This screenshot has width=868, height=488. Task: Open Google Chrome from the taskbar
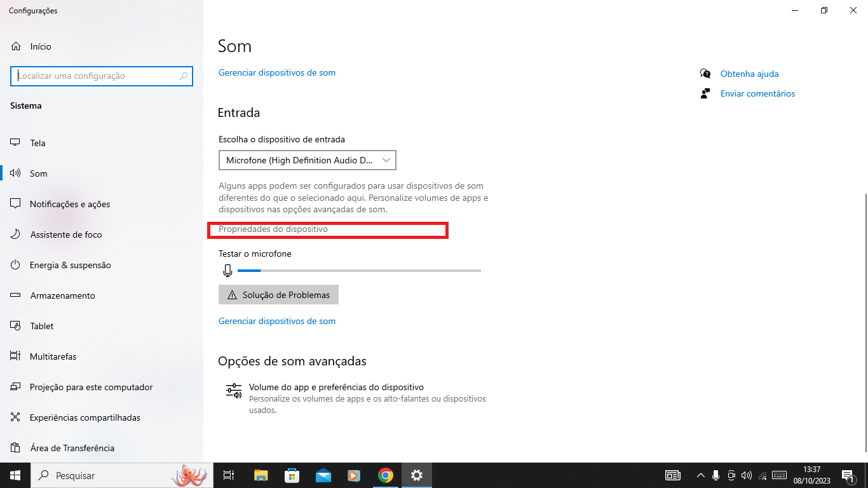coord(385,475)
